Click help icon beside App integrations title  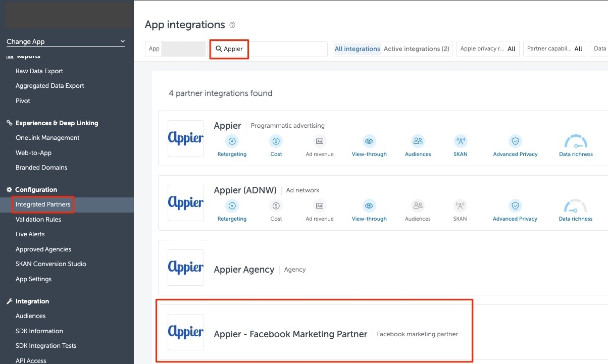tap(232, 25)
